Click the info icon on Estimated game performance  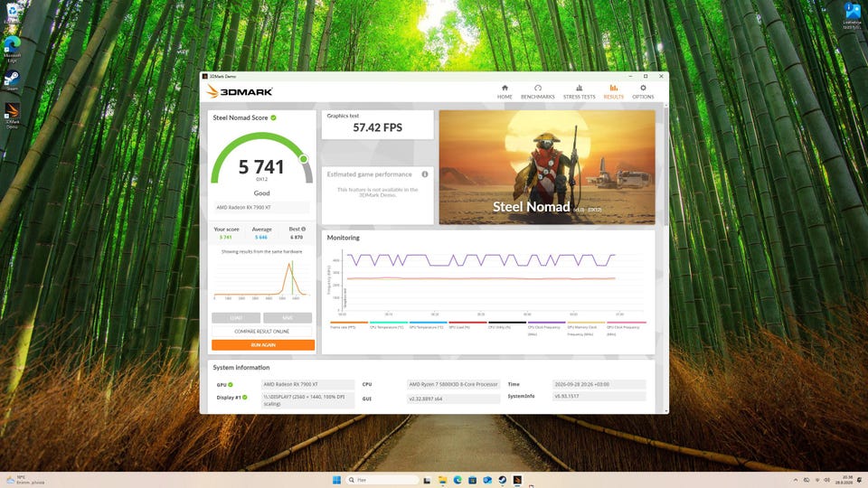(x=425, y=174)
